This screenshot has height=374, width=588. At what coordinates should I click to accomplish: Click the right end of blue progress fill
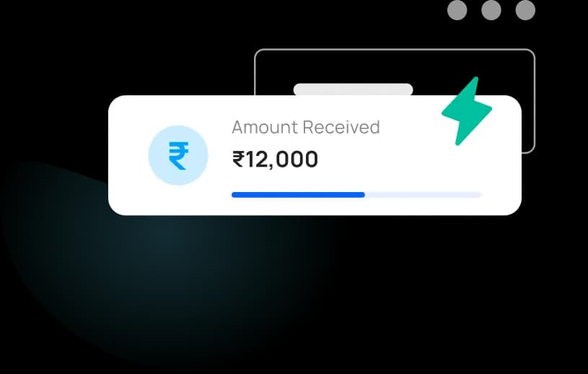[x=362, y=195]
